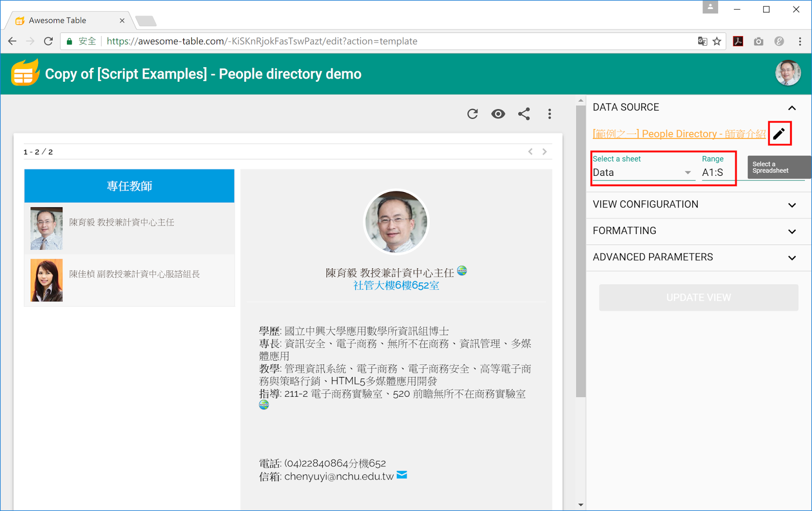The width and height of the screenshot is (812, 511).
Task: Click the 專任教師 category header
Action: coord(129,186)
